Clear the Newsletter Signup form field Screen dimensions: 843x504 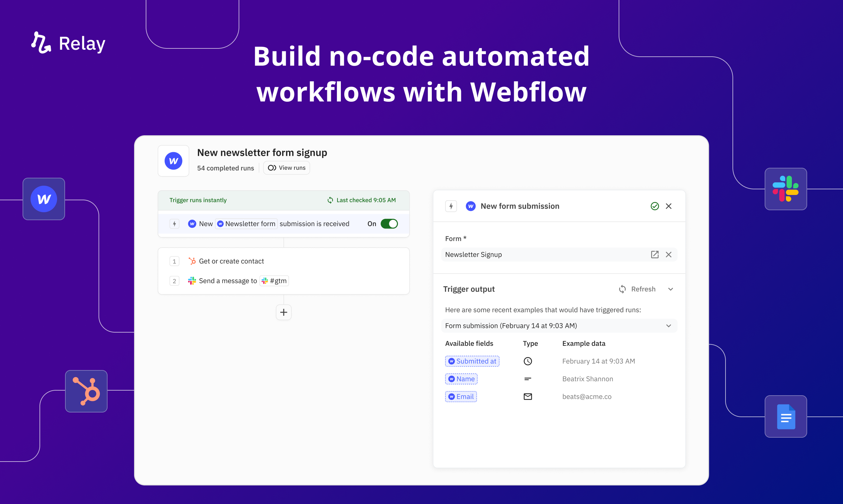click(668, 254)
